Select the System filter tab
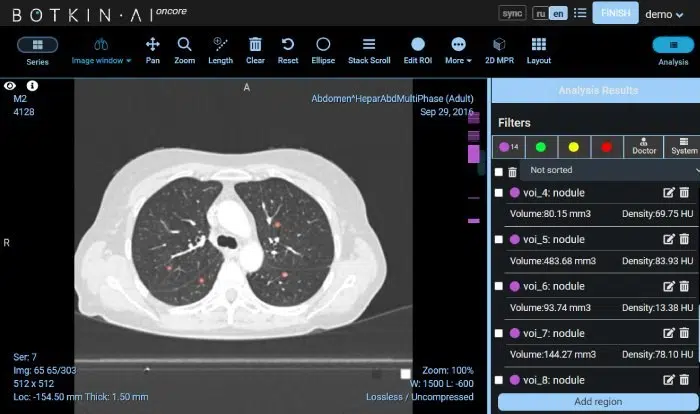Screen dimensions: 700x414 coord(683,147)
